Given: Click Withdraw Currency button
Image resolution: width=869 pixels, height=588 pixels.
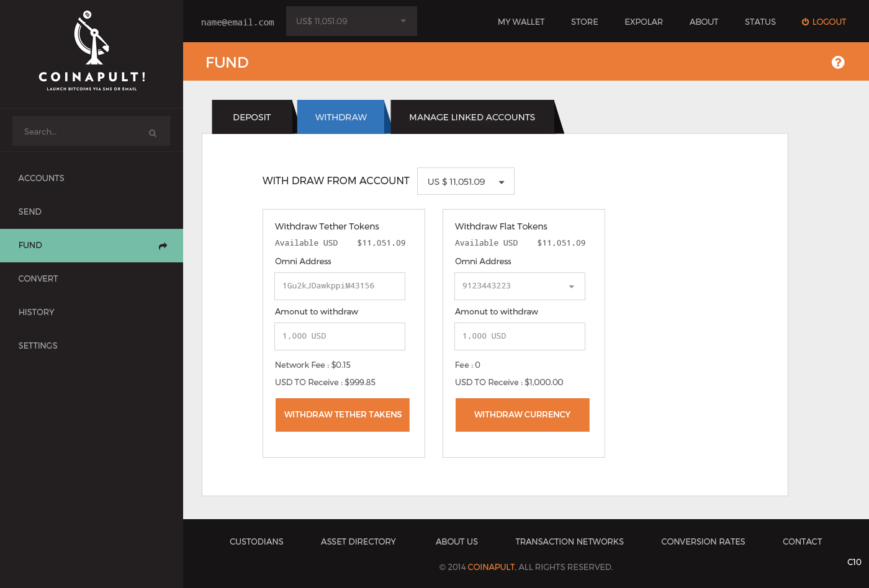Looking at the screenshot, I should (523, 415).
